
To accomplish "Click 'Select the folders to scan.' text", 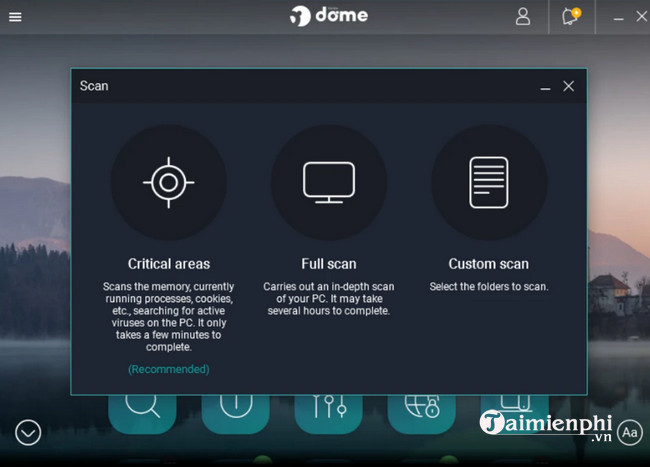I will click(489, 287).
